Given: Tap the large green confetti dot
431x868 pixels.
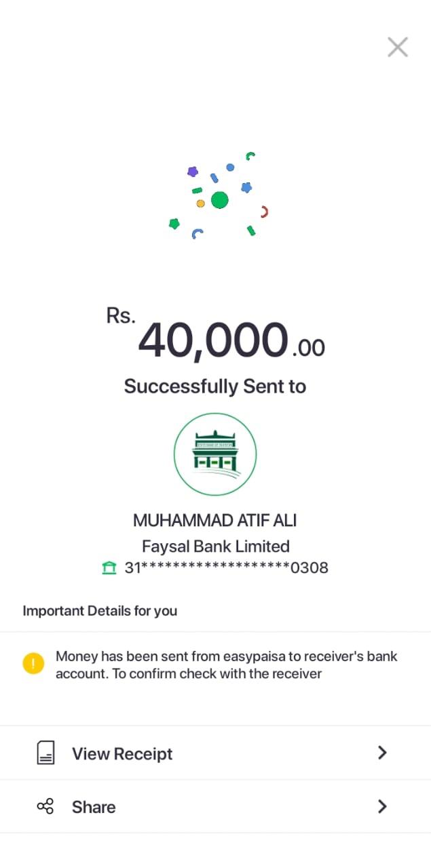Looking at the screenshot, I should (x=219, y=200).
